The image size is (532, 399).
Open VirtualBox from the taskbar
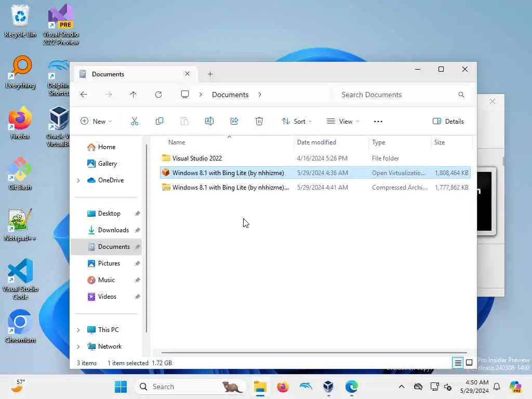tap(328, 387)
